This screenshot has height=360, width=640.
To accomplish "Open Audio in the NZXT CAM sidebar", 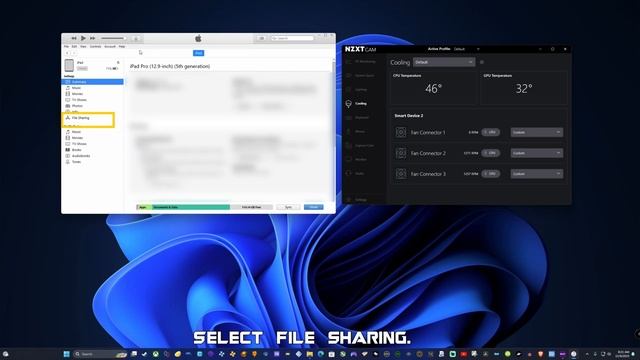I will click(x=361, y=173).
